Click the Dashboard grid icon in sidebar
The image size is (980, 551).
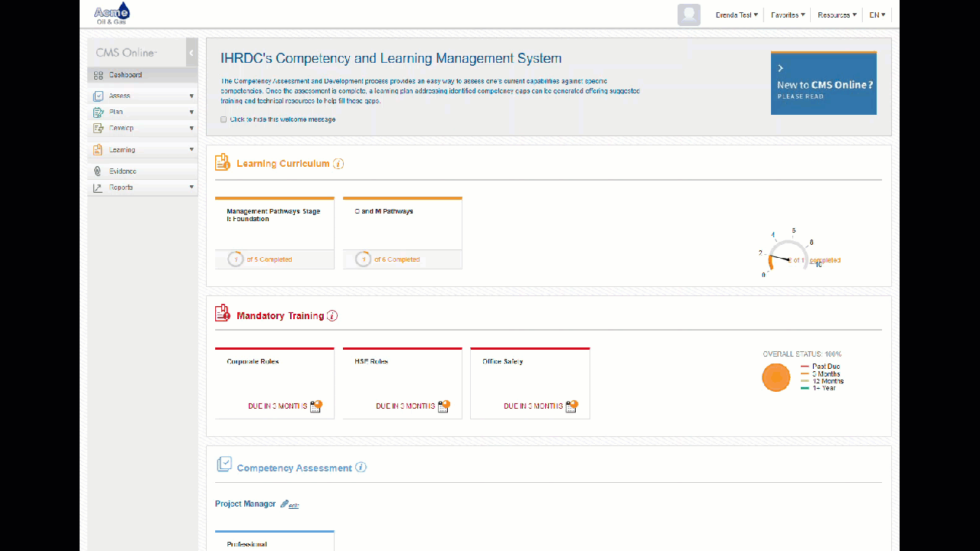pyautogui.click(x=98, y=75)
